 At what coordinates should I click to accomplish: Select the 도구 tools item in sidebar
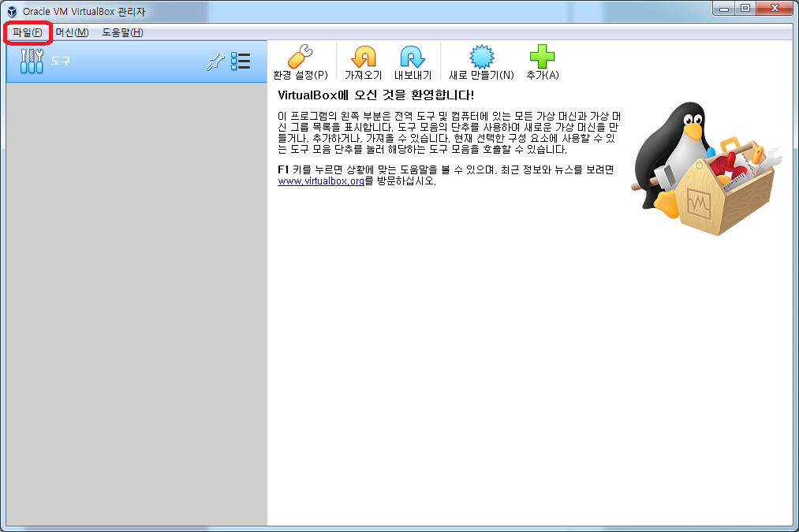click(136, 61)
